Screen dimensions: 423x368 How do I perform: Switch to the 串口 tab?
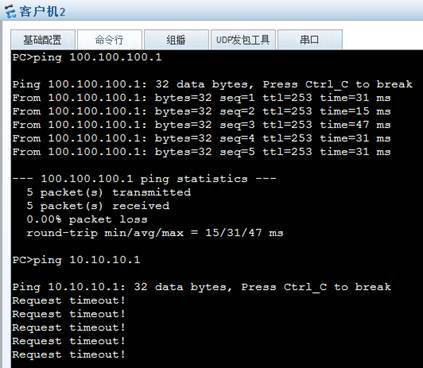click(x=310, y=40)
